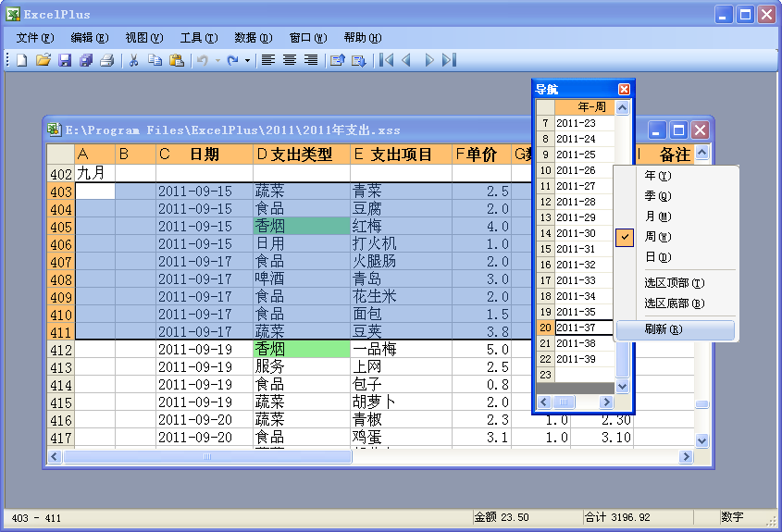Click spreadsheet horizontal scrollbar right arrow

click(687, 457)
